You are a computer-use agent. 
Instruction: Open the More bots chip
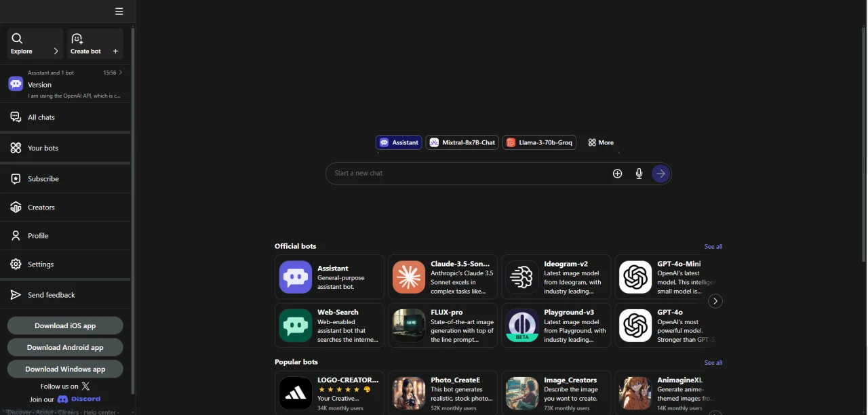coord(601,142)
